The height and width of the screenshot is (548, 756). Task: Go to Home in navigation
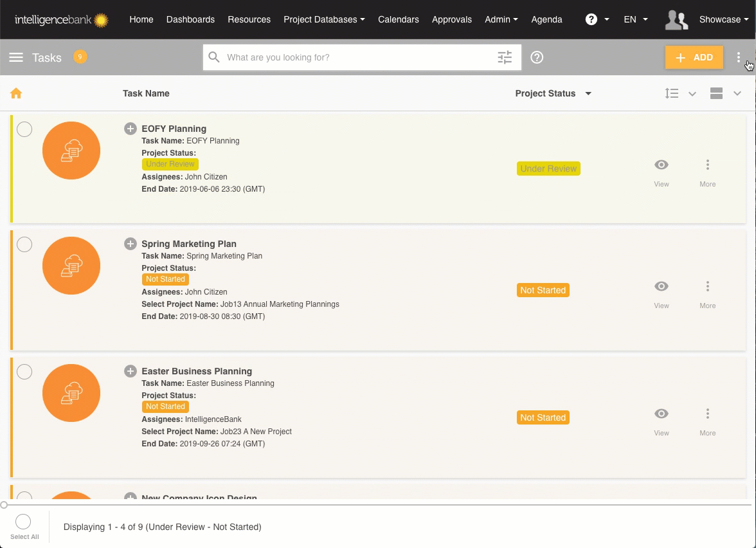[141, 19]
